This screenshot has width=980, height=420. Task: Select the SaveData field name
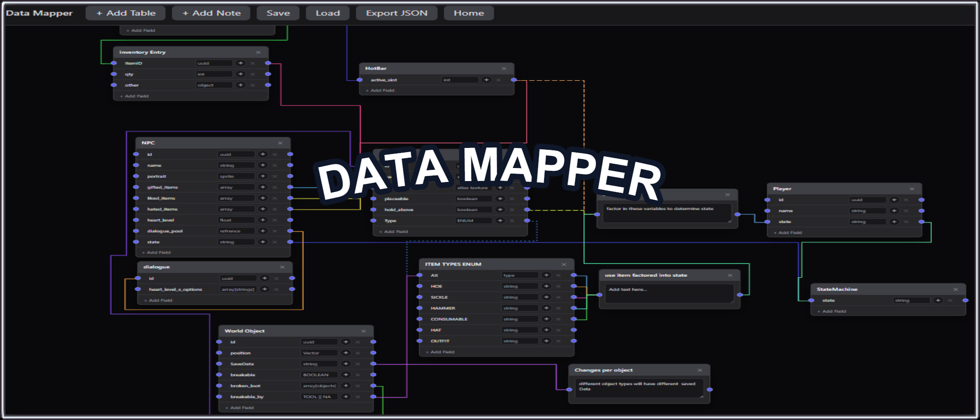pos(242,364)
